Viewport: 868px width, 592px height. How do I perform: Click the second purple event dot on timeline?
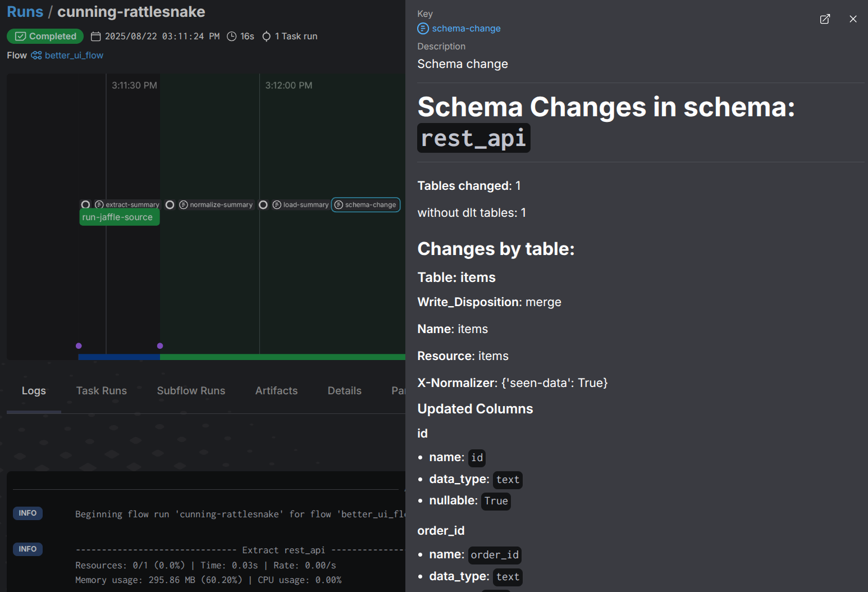(x=160, y=346)
